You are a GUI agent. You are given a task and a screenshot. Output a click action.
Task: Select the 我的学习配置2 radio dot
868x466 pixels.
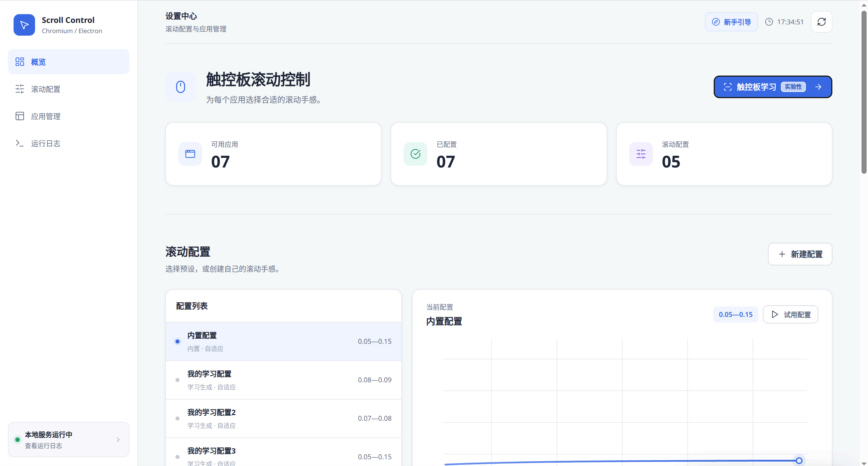coord(178,418)
